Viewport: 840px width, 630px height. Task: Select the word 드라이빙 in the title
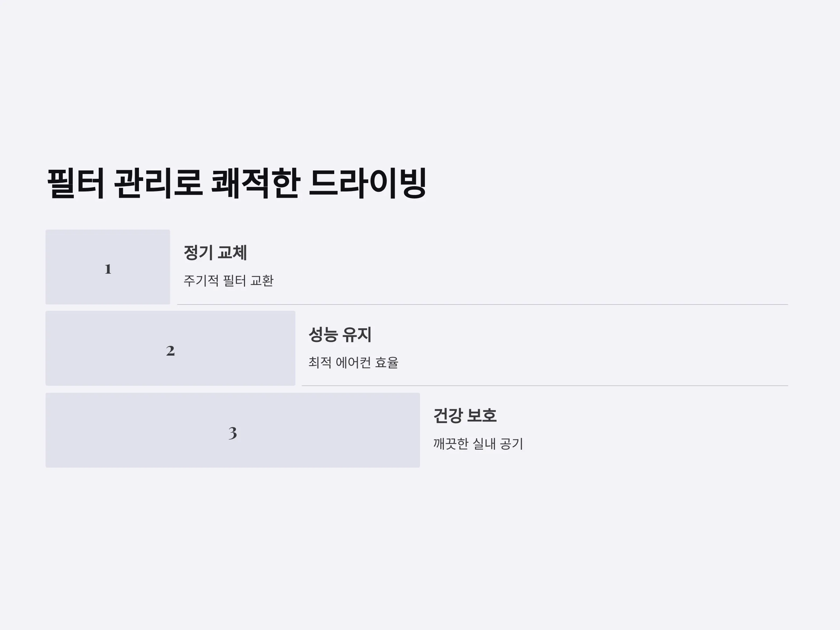click(368, 183)
